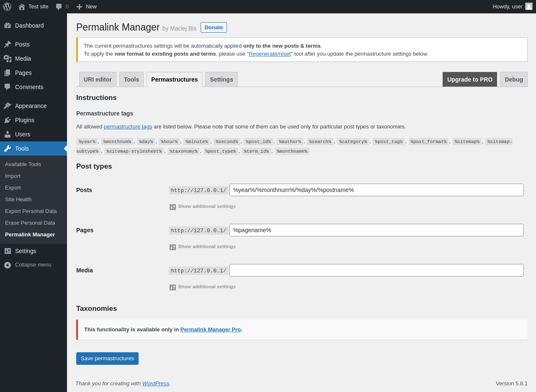Click the Posts pushpin icon
The image size is (536, 392).
coord(8,44)
